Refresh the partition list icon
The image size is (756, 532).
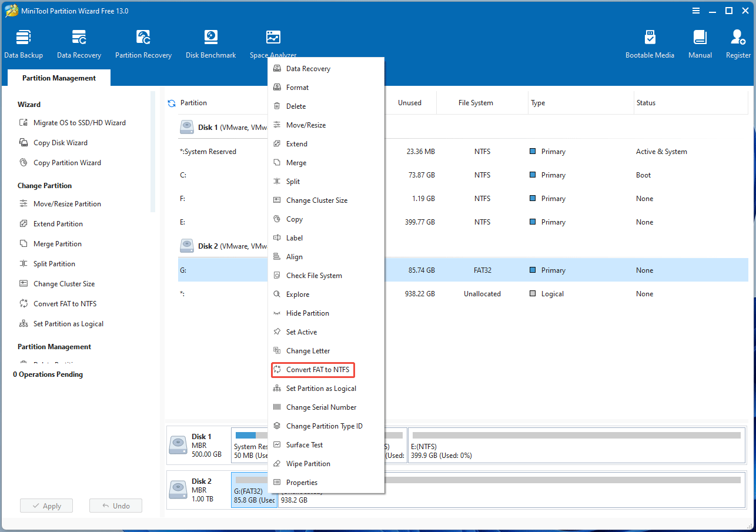[x=172, y=103]
